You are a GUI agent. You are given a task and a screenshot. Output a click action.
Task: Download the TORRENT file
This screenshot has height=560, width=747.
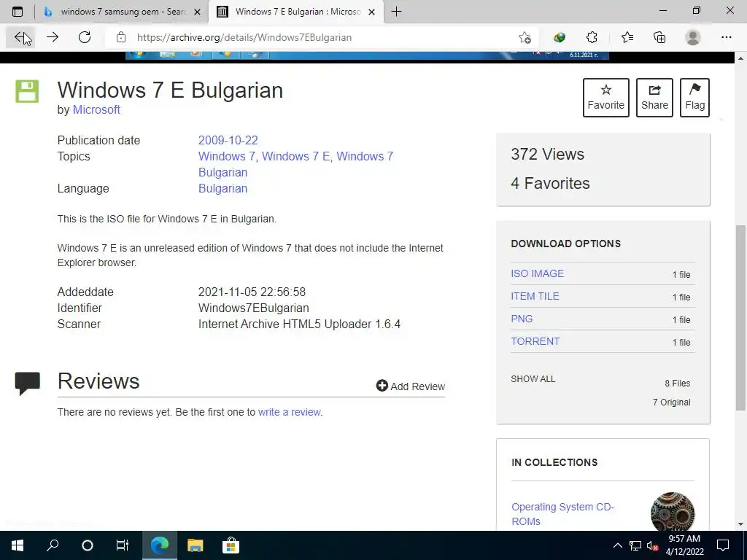tap(535, 341)
